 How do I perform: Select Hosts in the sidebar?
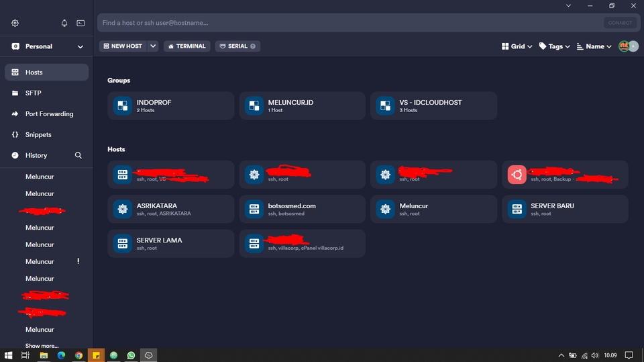pyautogui.click(x=46, y=73)
